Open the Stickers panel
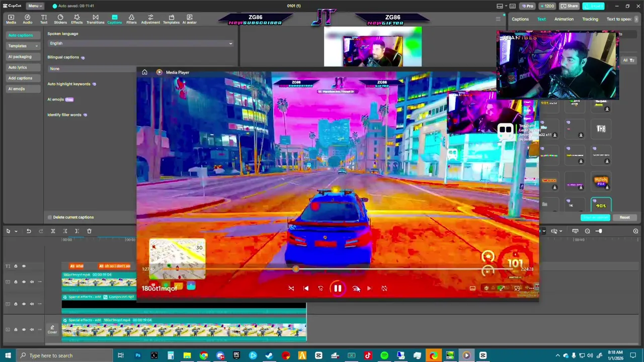 60,19
